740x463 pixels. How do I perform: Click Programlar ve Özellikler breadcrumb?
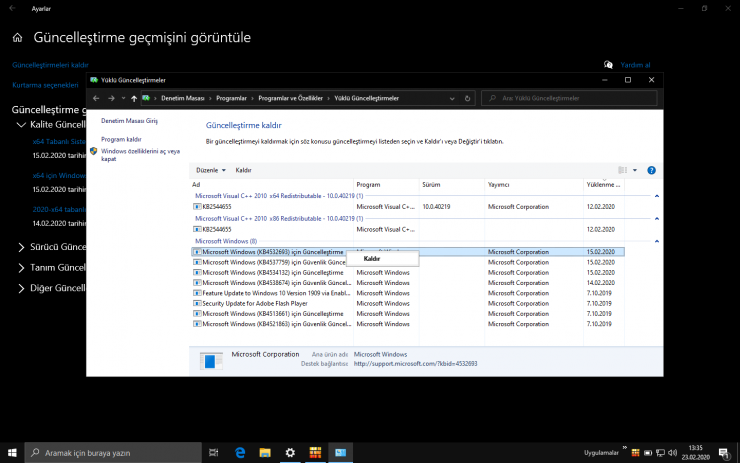coord(290,98)
